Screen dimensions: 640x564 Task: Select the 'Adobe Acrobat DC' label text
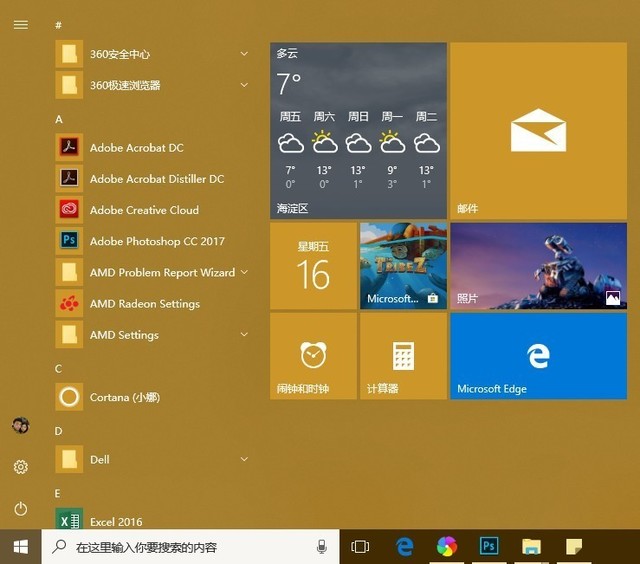pyautogui.click(x=137, y=148)
